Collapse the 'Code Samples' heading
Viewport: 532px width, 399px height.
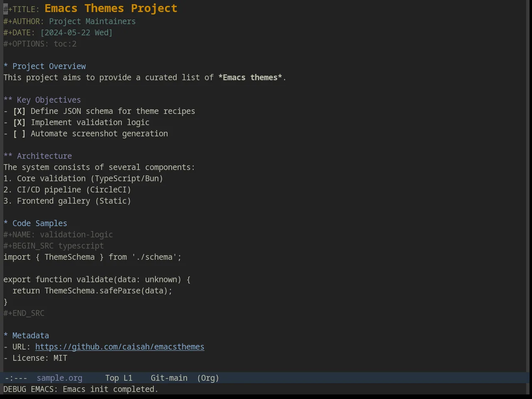pyautogui.click(x=35, y=224)
